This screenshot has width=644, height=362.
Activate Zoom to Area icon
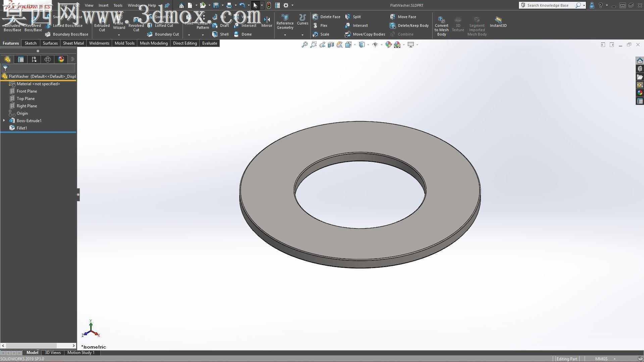(313, 45)
